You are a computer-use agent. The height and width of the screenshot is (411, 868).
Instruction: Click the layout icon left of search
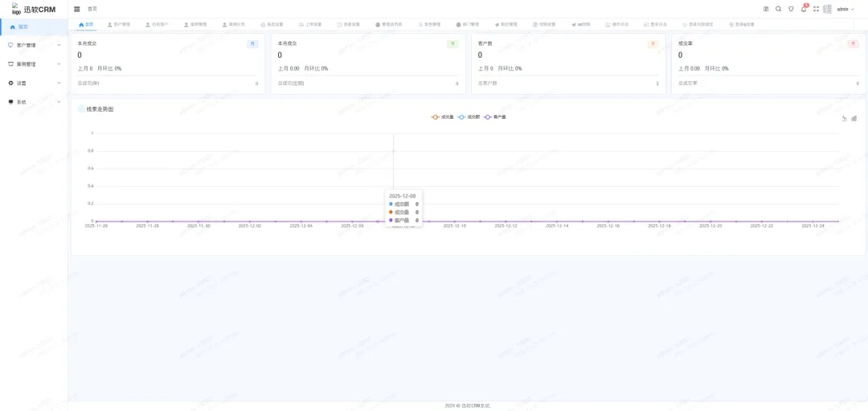tap(766, 9)
